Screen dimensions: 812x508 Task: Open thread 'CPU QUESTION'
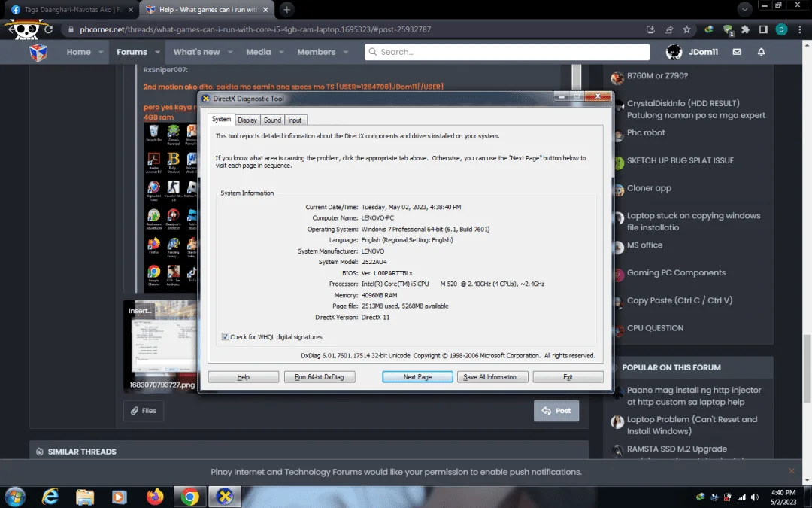pyautogui.click(x=655, y=328)
